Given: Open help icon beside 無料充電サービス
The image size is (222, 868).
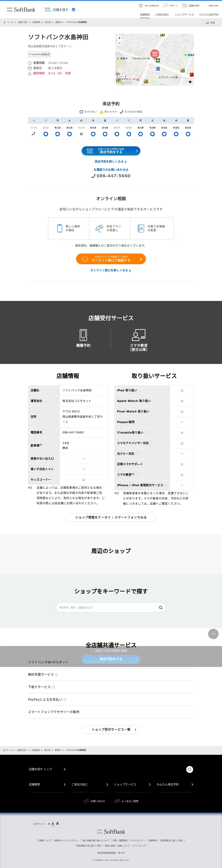Looking at the screenshot, I should pyautogui.click(x=57, y=675).
